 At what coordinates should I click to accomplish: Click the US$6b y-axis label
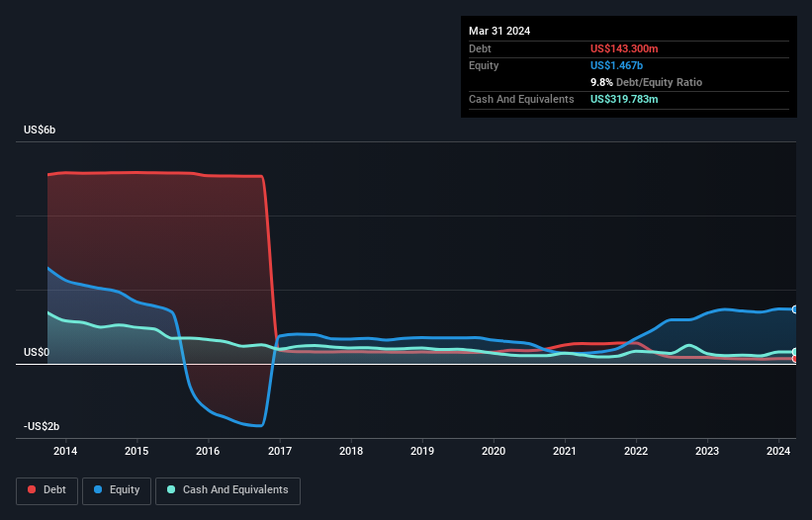(40, 130)
